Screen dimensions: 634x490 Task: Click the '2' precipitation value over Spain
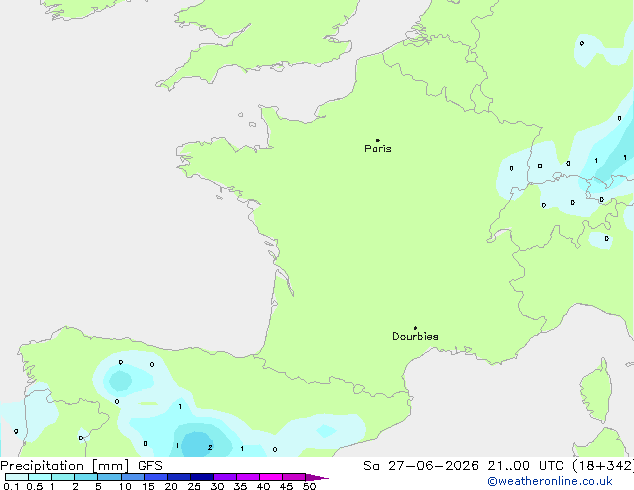[x=210, y=448]
